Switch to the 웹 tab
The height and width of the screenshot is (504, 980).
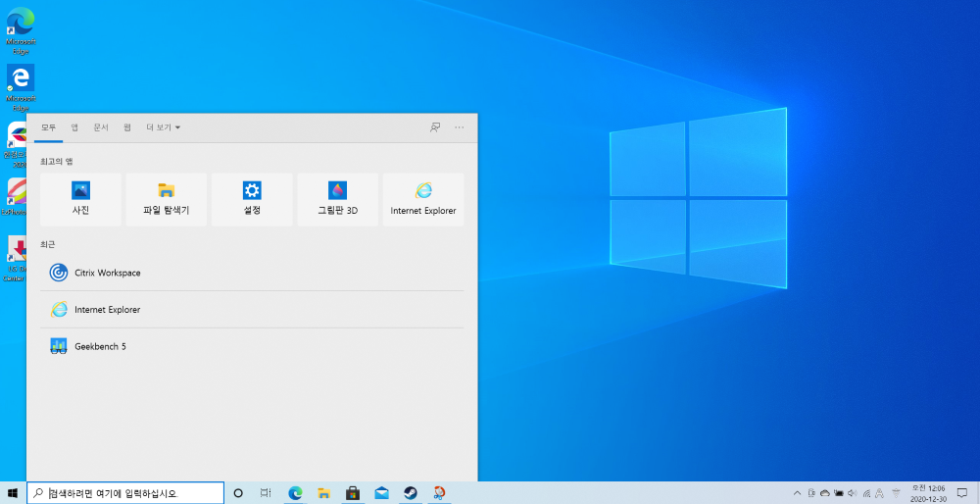[x=126, y=127]
